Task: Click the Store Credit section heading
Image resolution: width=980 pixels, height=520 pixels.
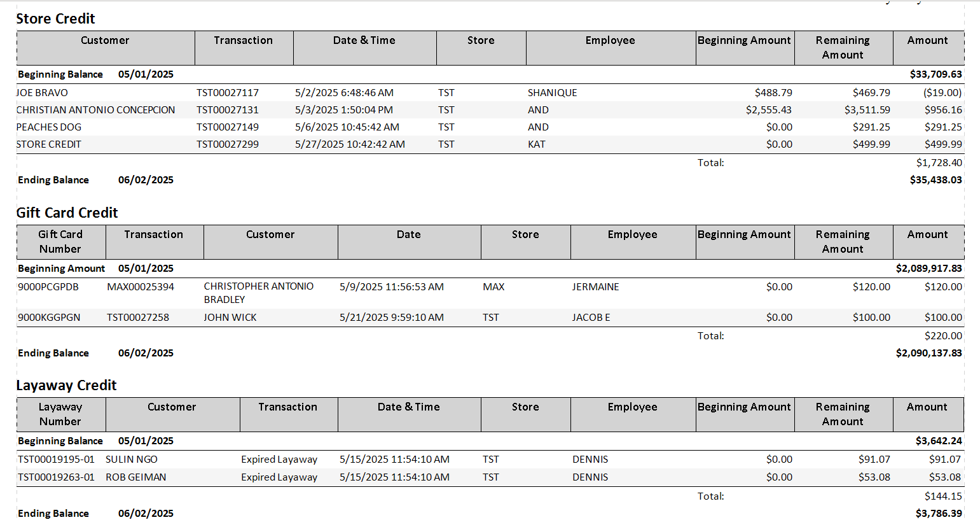Action: tap(55, 19)
